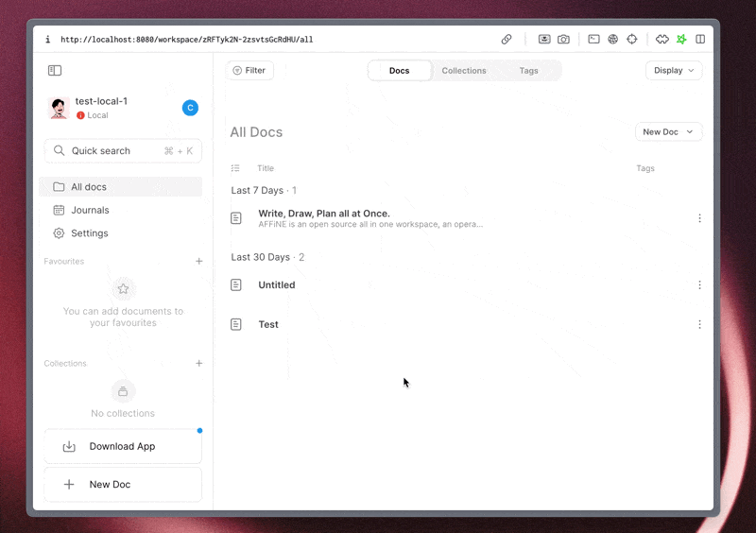
Task: Open the Filter button
Action: [x=249, y=71]
